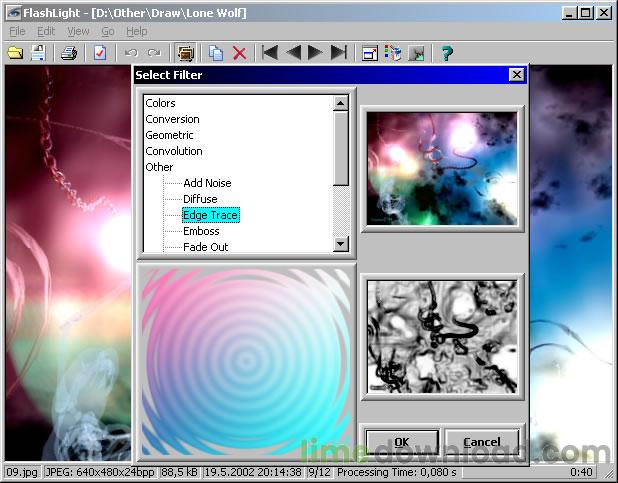Cancel the Select Filter dialog
Screen dimensions: 618x483
coord(481,441)
